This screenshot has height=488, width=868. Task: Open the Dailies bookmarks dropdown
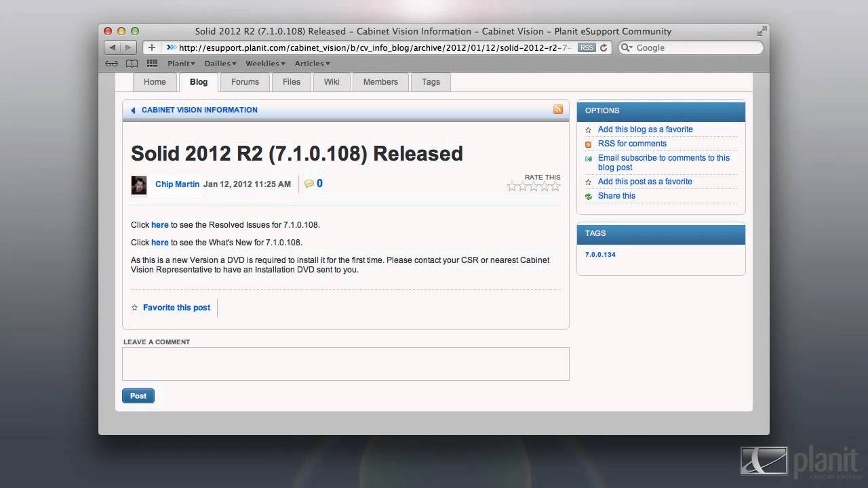pyautogui.click(x=220, y=64)
